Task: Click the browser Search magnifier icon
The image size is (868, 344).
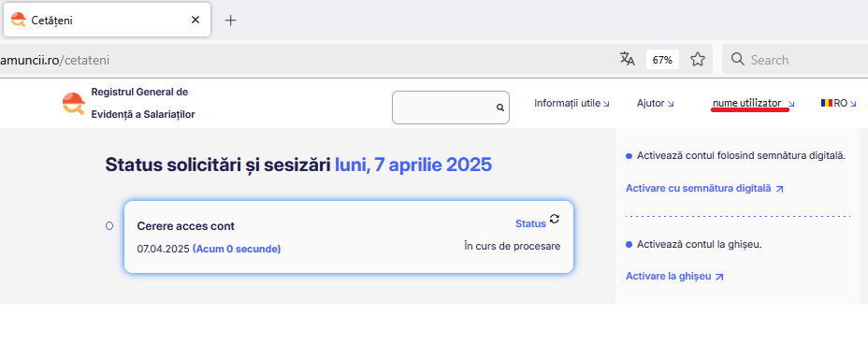Action: click(737, 59)
